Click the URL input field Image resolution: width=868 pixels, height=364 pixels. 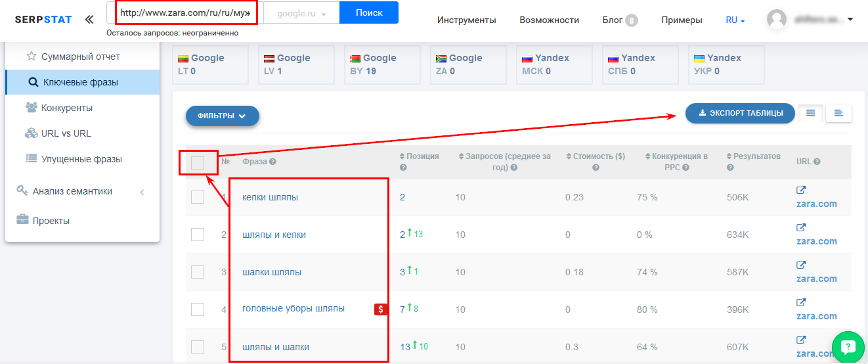pyautogui.click(x=185, y=13)
